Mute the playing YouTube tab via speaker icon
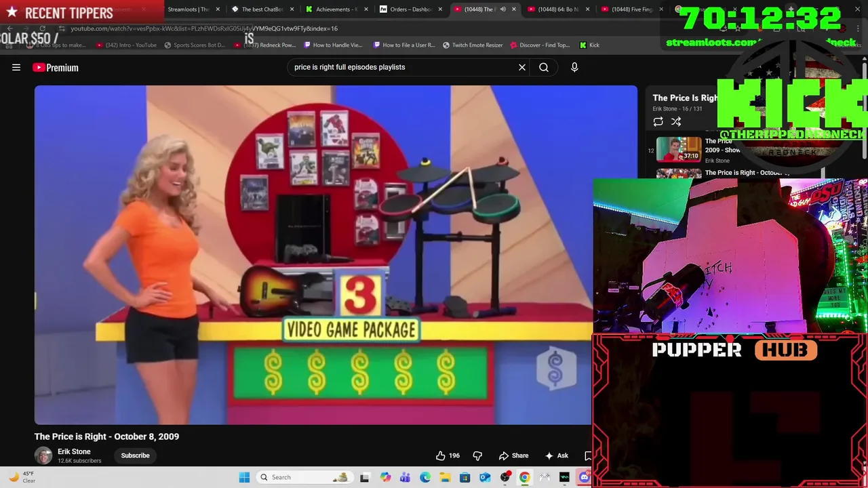 502,9
